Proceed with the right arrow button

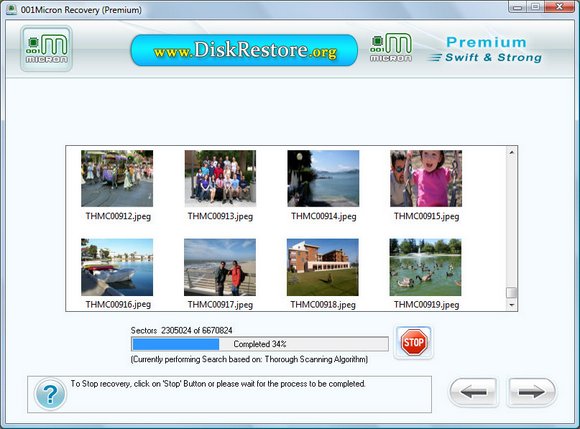pos(531,392)
